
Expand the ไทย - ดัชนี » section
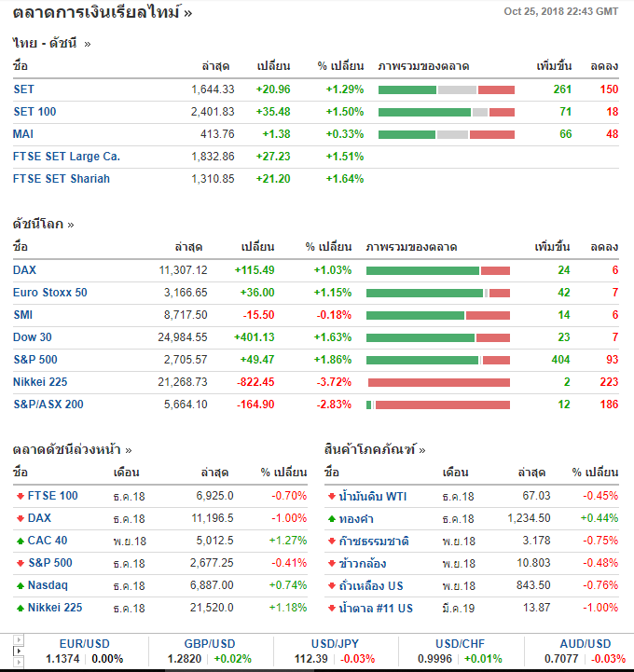click(x=52, y=43)
